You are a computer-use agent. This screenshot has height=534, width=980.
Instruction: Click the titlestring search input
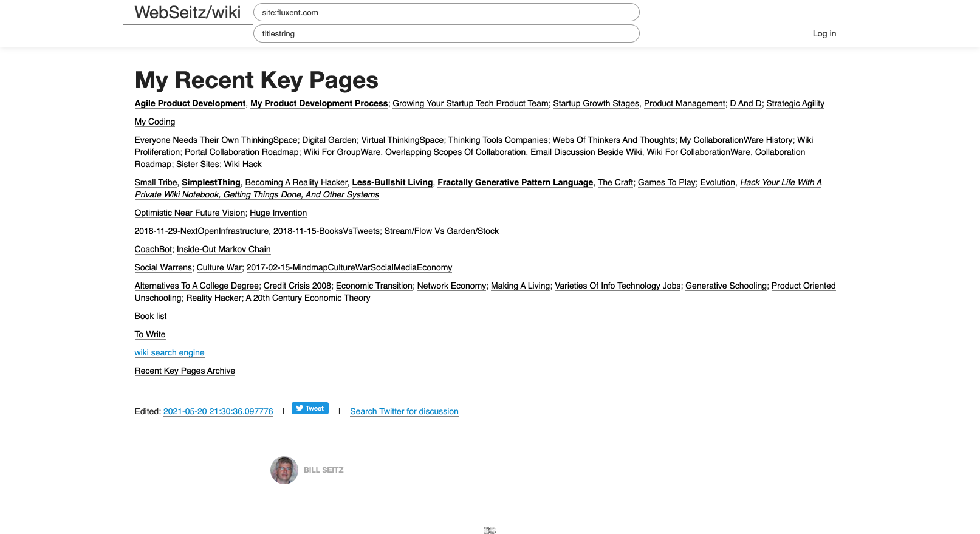(446, 33)
